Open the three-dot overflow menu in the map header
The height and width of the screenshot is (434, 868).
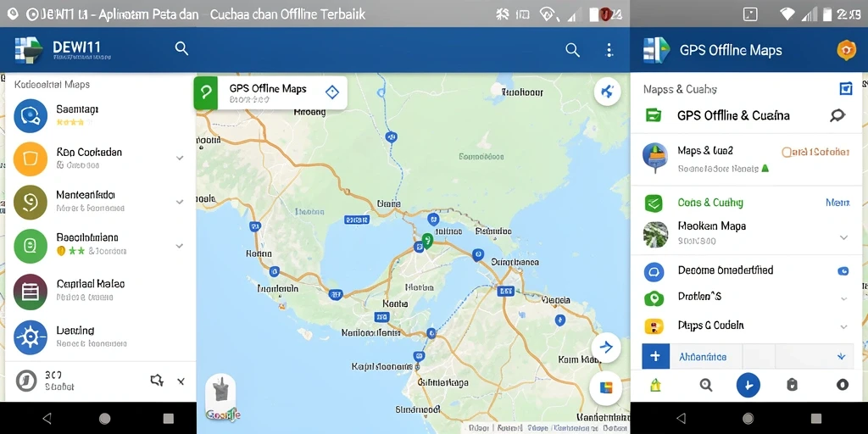[x=609, y=50]
